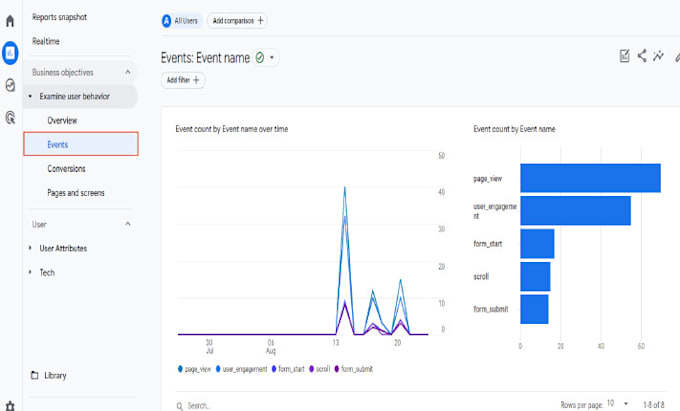Open the report status dropdown arrow
The width and height of the screenshot is (680, 411).
click(272, 57)
